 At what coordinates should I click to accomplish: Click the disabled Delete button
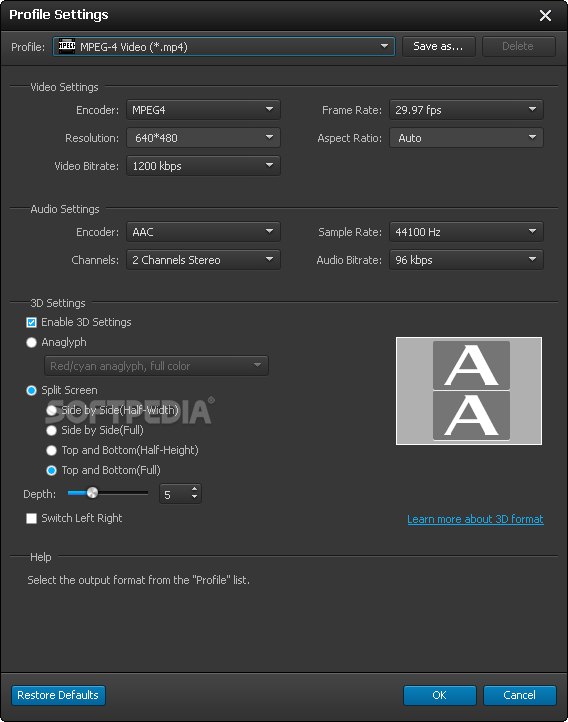(519, 47)
